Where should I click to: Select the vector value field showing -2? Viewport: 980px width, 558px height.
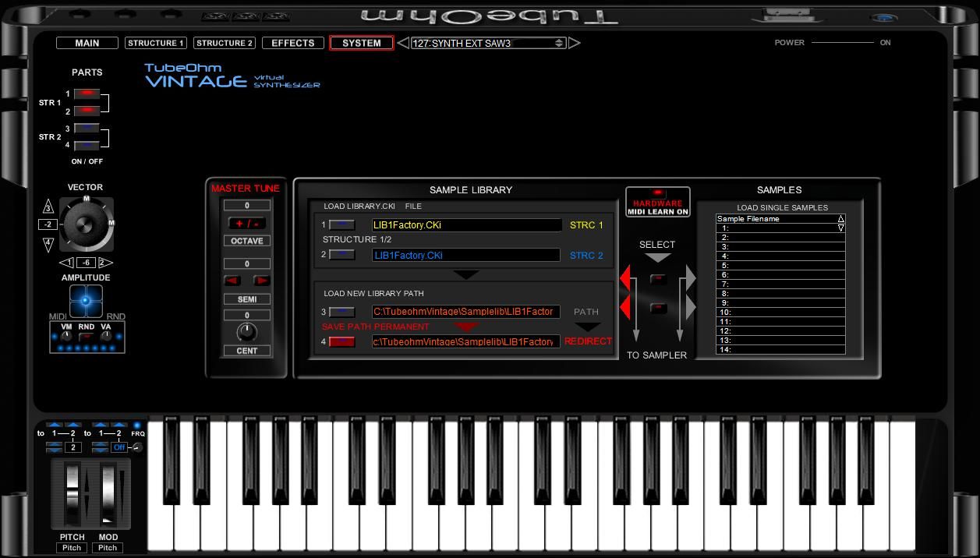coord(48,224)
